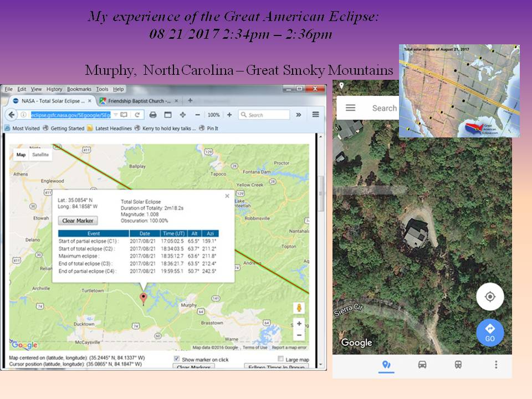Uncheck the Show marker on click checkbox
Image resolution: width=532 pixels, height=399 pixels.
click(x=177, y=359)
